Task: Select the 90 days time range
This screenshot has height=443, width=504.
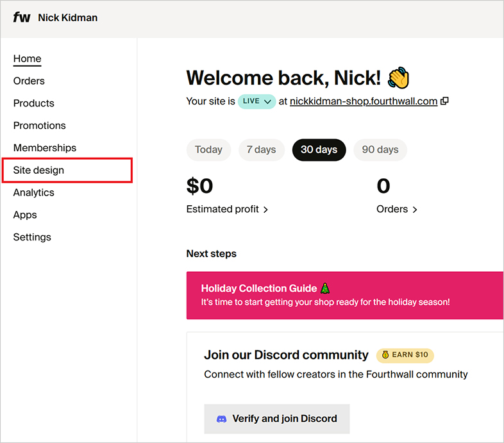Action: coord(380,150)
